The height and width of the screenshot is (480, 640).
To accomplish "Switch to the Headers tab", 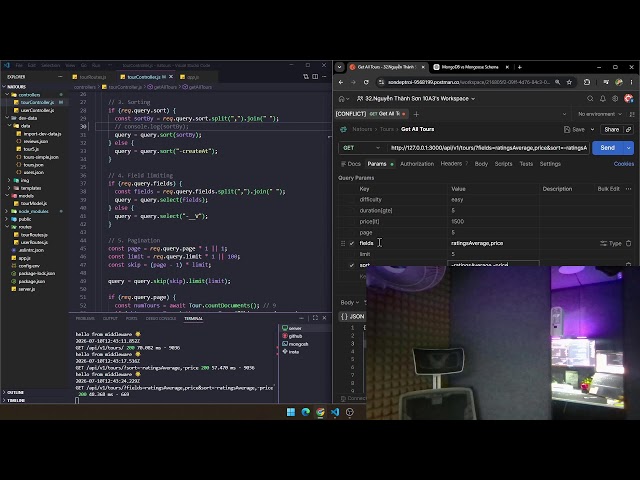I will click(451, 164).
